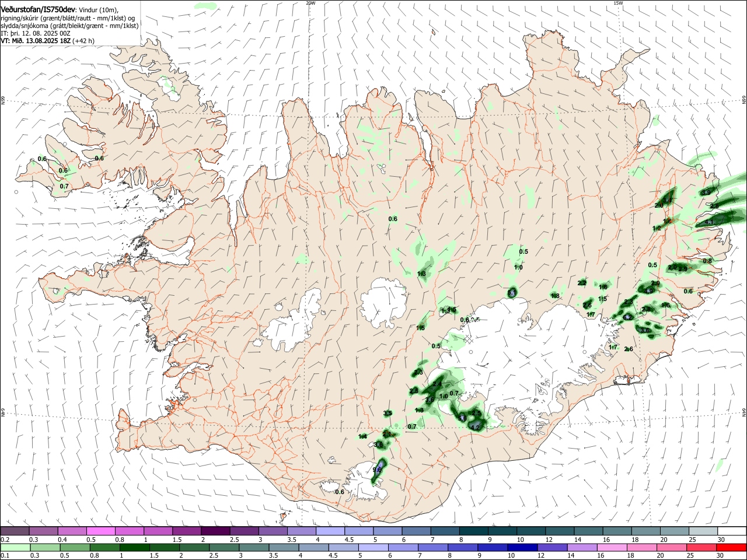
Task: Select the 'IT: þri. 12. 08. 2025 00Z' line
Action: 35,33
